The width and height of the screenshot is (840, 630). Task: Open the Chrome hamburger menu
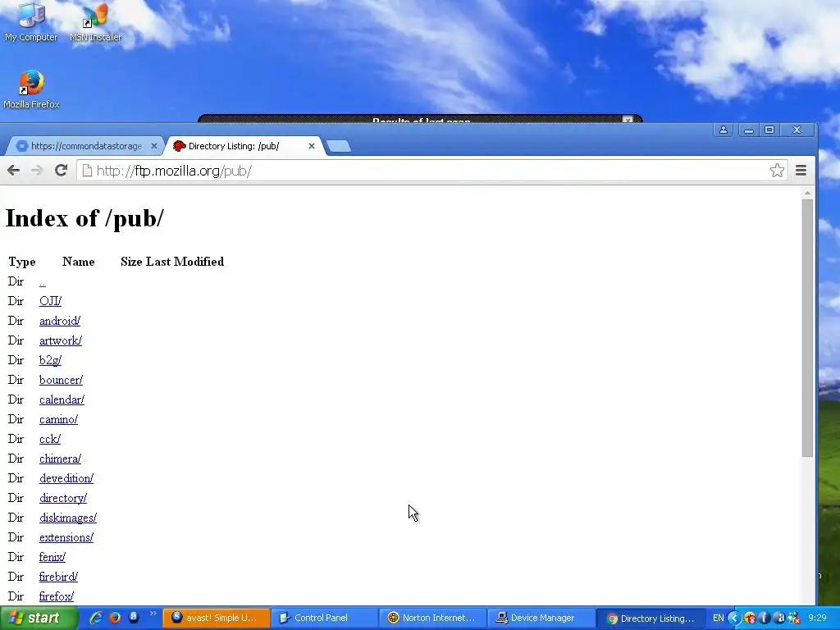[x=801, y=171]
